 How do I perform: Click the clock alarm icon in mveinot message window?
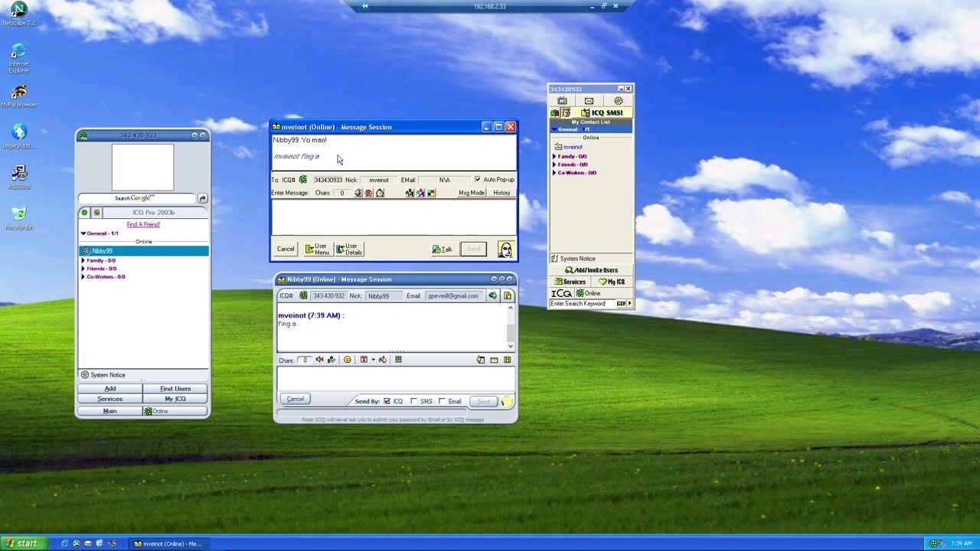(380, 193)
